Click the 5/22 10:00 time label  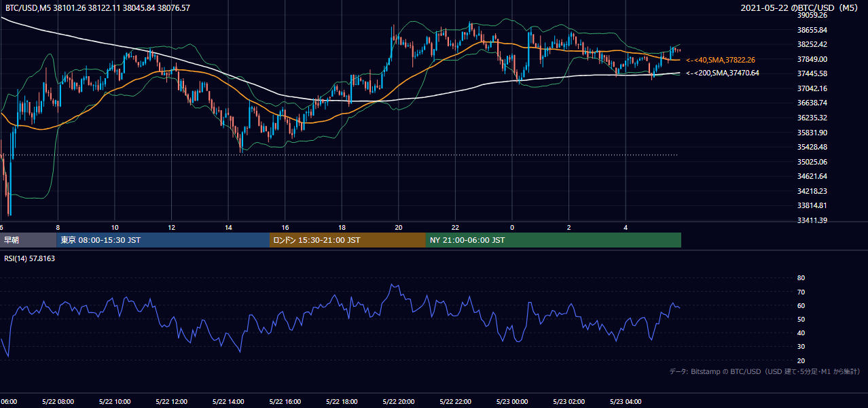pos(115,401)
